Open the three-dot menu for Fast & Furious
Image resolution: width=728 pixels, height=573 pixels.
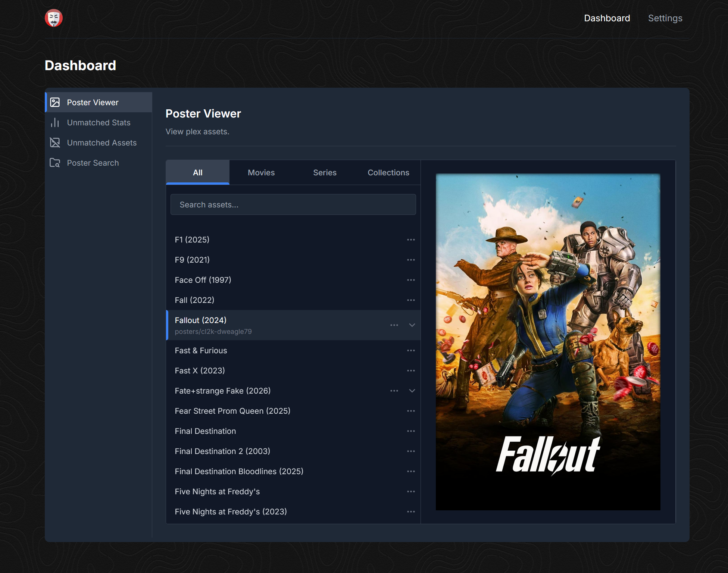pyautogui.click(x=411, y=350)
